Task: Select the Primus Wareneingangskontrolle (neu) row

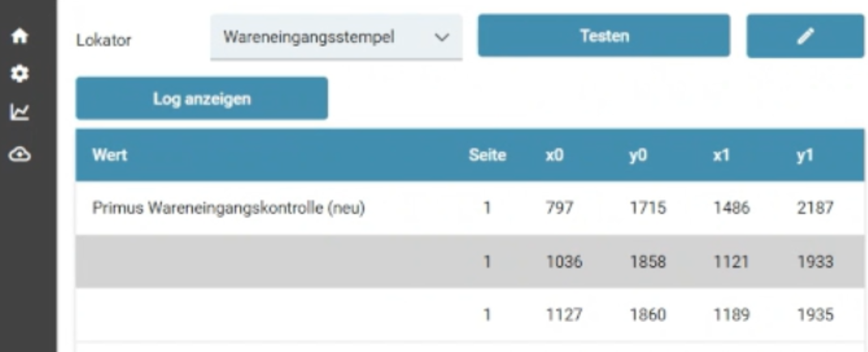Action: coord(229,208)
